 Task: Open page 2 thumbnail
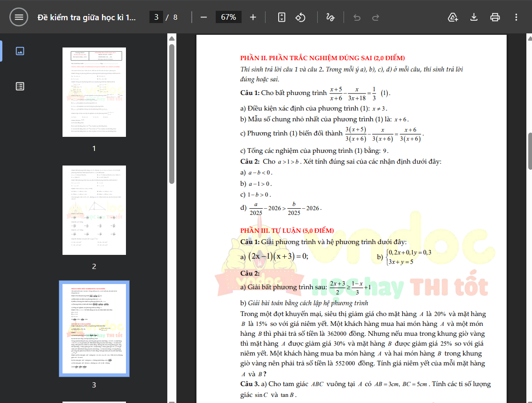coord(94,210)
